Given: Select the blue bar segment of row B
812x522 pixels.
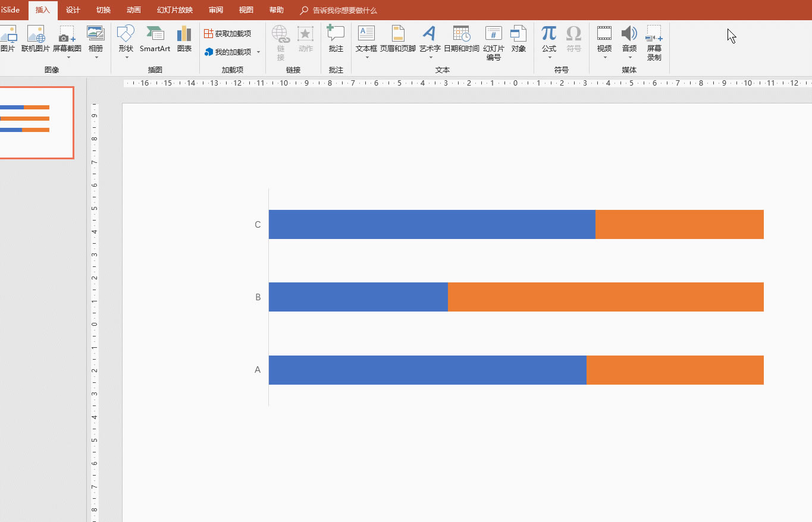Looking at the screenshot, I should point(358,297).
